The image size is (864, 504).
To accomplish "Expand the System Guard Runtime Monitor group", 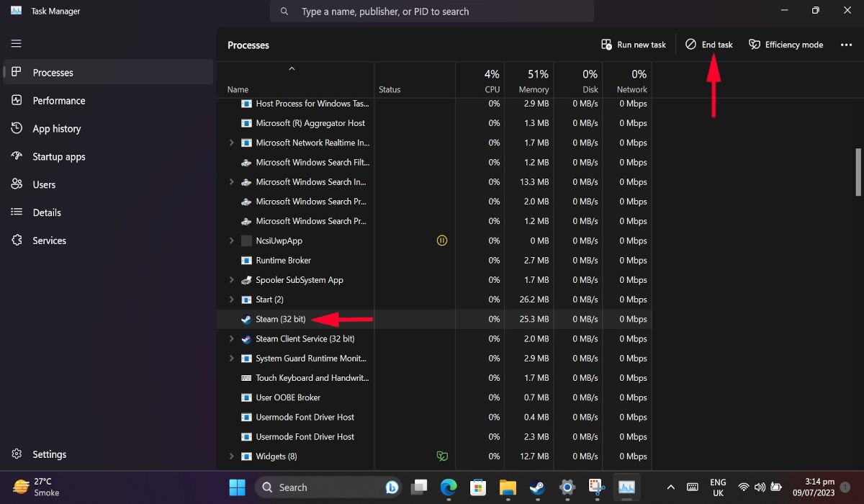I will [x=230, y=358].
